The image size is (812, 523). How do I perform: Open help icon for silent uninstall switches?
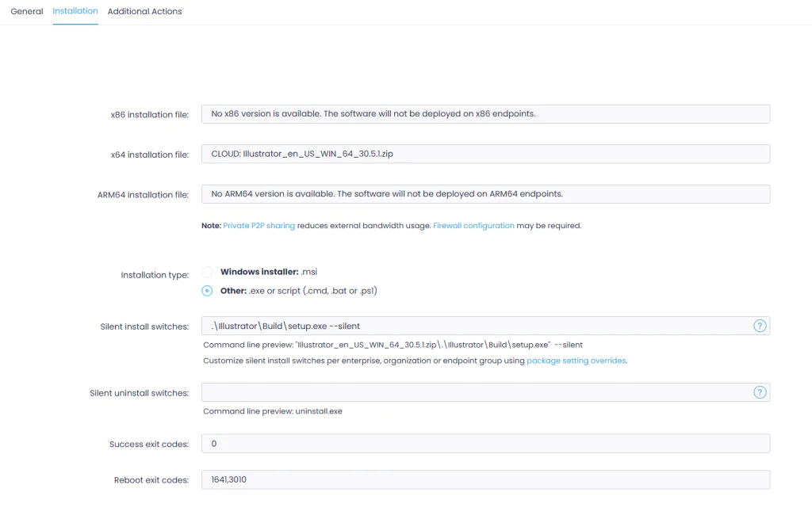760,392
